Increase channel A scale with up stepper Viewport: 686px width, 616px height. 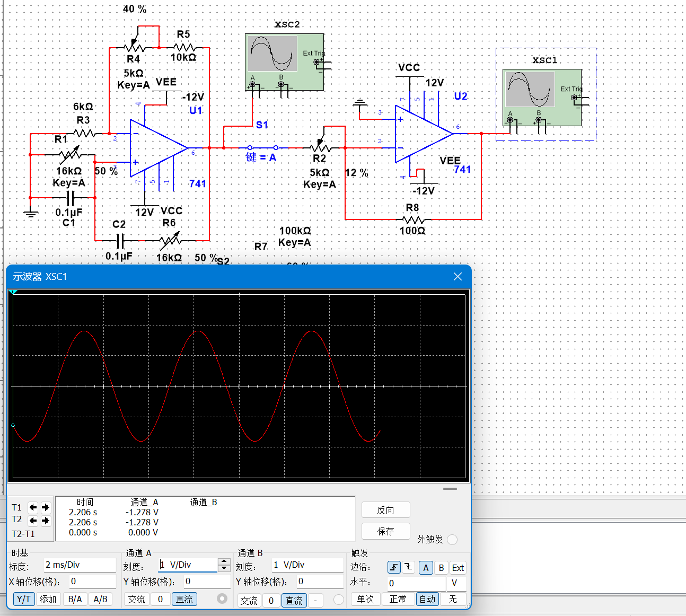pyautogui.click(x=224, y=561)
